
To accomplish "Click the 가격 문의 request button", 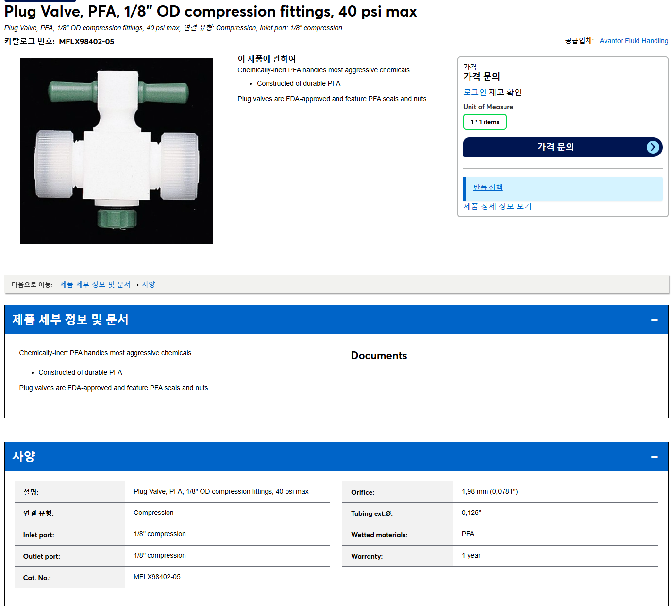I will [x=563, y=147].
